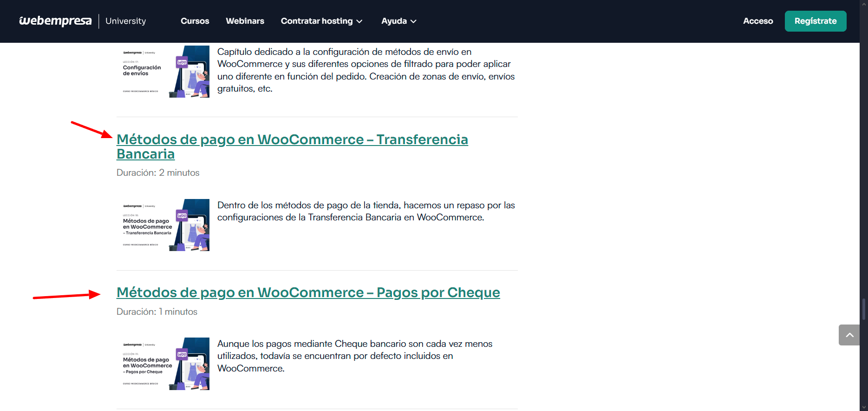Screen dimensions: 868x411
Task: Click the webempresa logo
Action: [55, 21]
